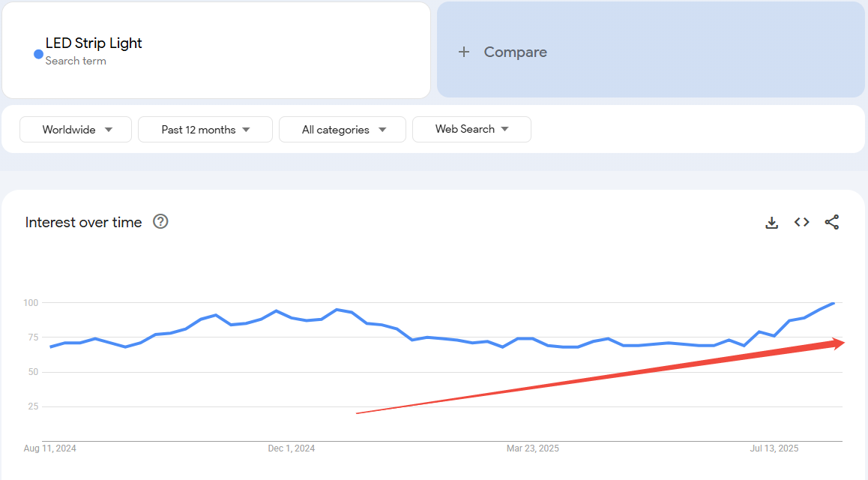Click the blue dot for LED Strip Light
This screenshot has width=868, height=480.
click(38, 54)
